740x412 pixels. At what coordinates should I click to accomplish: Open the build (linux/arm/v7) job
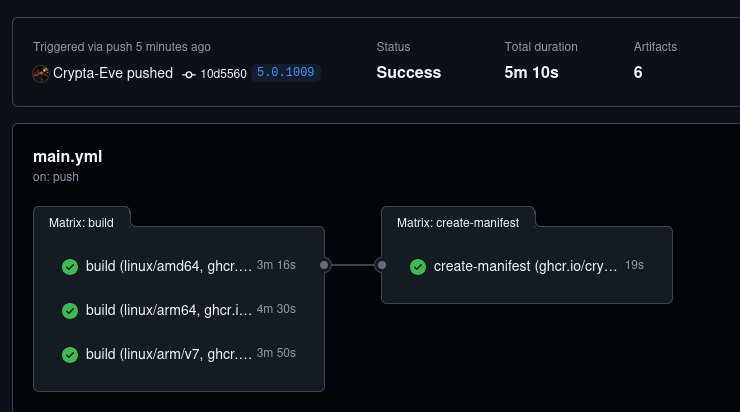coord(168,355)
